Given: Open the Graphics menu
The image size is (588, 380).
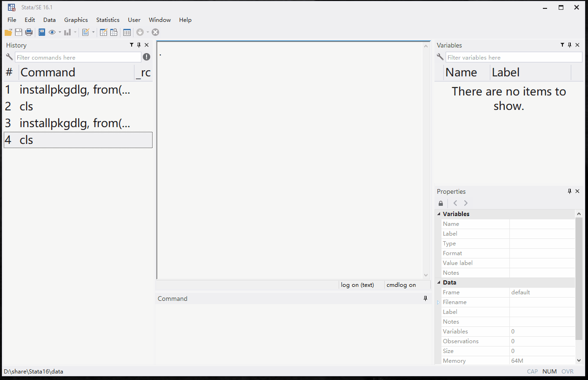Looking at the screenshot, I should point(76,20).
